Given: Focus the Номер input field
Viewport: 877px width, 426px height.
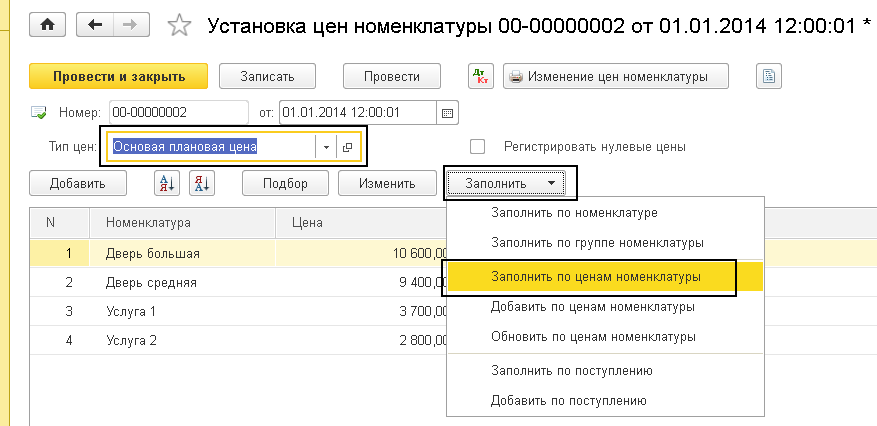Looking at the screenshot, I should [x=179, y=112].
